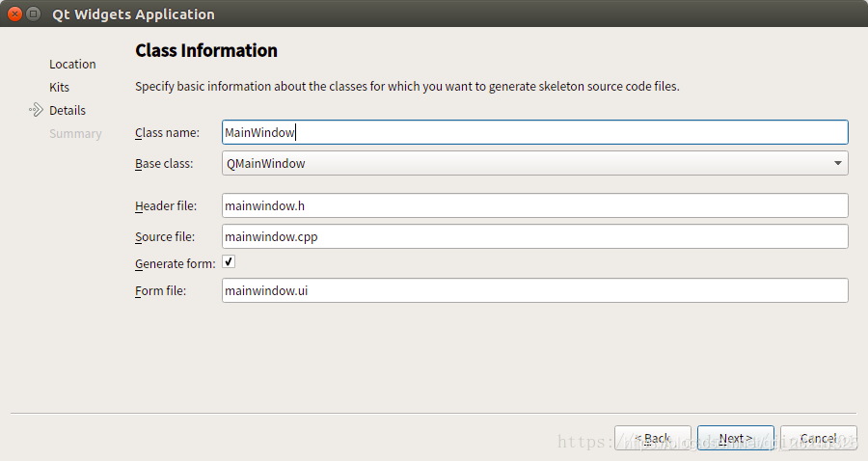This screenshot has width=868, height=461.
Task: Go back with the Back button
Action: click(x=653, y=438)
